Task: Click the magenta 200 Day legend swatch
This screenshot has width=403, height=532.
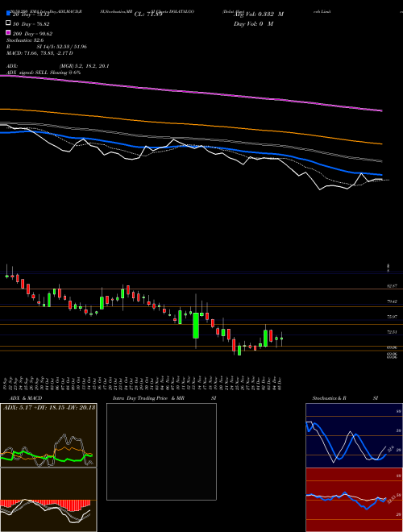Action: click(x=8, y=33)
